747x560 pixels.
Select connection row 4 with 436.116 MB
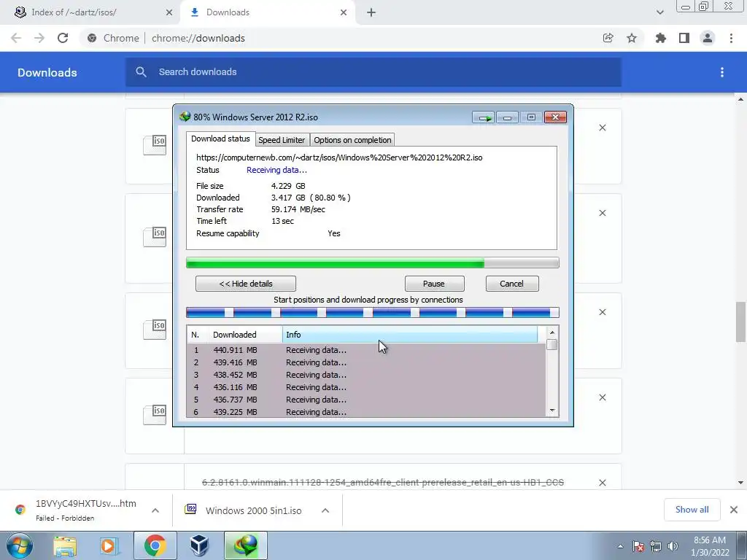pos(366,387)
